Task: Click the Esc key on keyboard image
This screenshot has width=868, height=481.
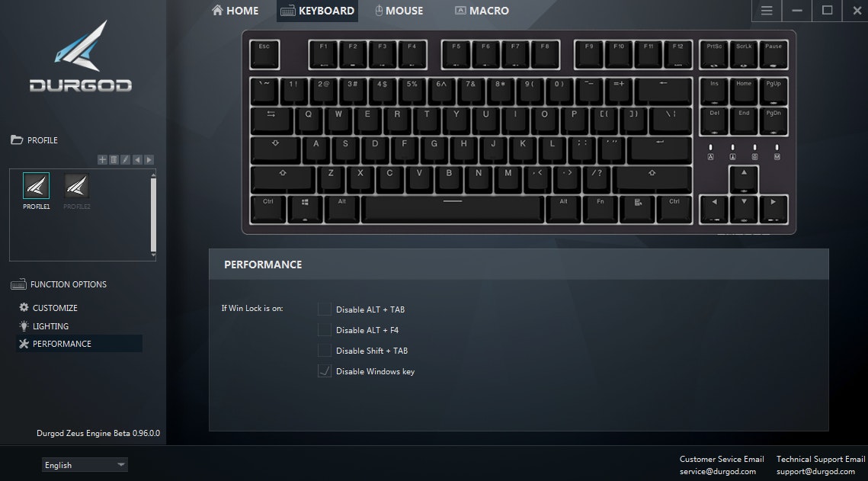Action: pos(264,54)
